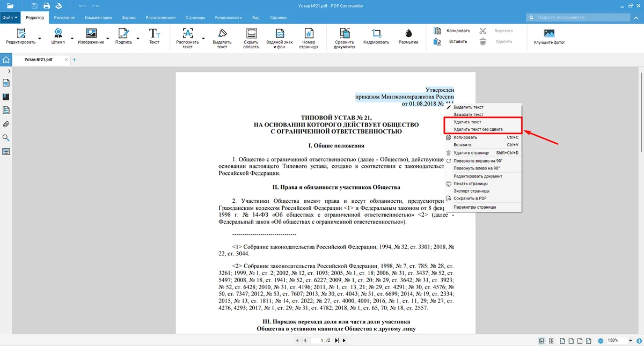Open the bookmarks panel in left sidebar
This screenshot has width=644, height=346.
point(6,97)
